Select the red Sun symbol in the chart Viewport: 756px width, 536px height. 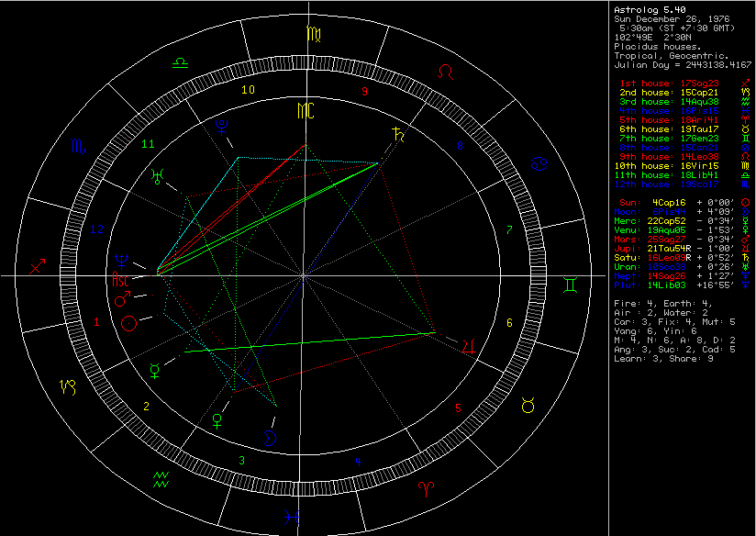tap(130, 323)
